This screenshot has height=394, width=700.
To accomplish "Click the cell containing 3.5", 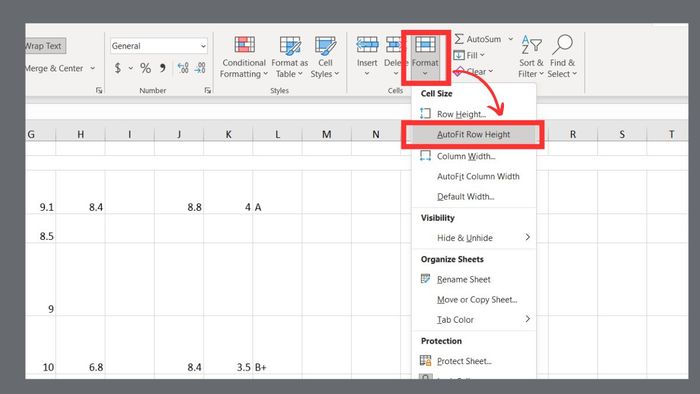I will [228, 344].
